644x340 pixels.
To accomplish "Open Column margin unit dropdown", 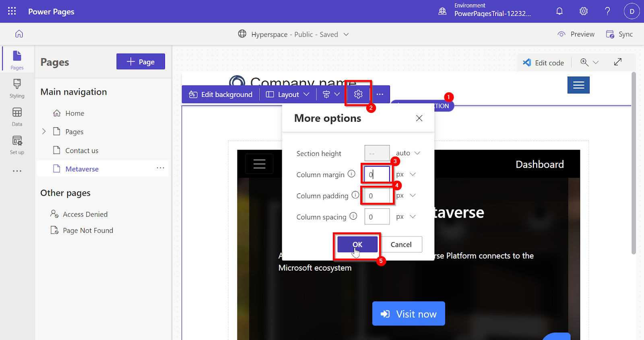I will [x=406, y=174].
